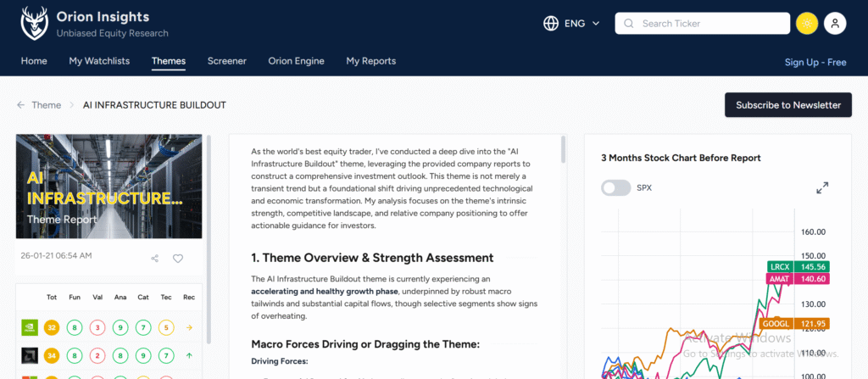The image size is (868, 379).
Task: Open the AI Infrastructure theme report thumbnail
Action: click(108, 187)
